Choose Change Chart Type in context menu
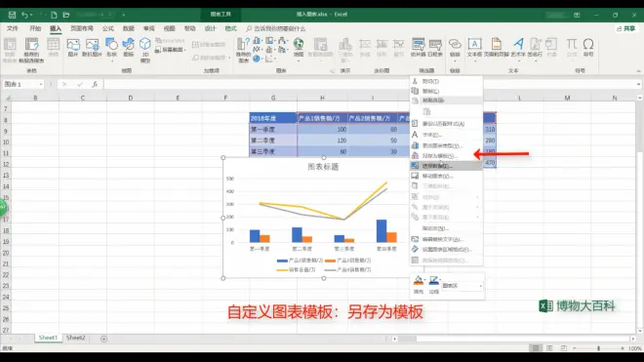 [446, 145]
